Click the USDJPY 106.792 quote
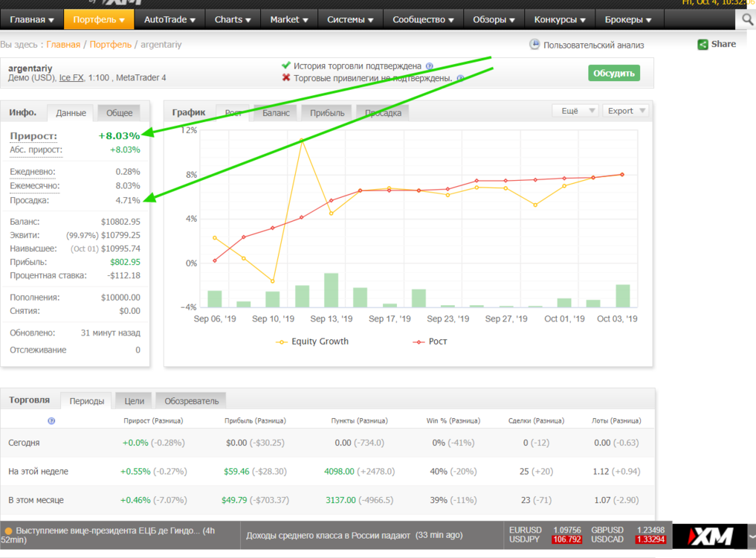 (x=545, y=539)
